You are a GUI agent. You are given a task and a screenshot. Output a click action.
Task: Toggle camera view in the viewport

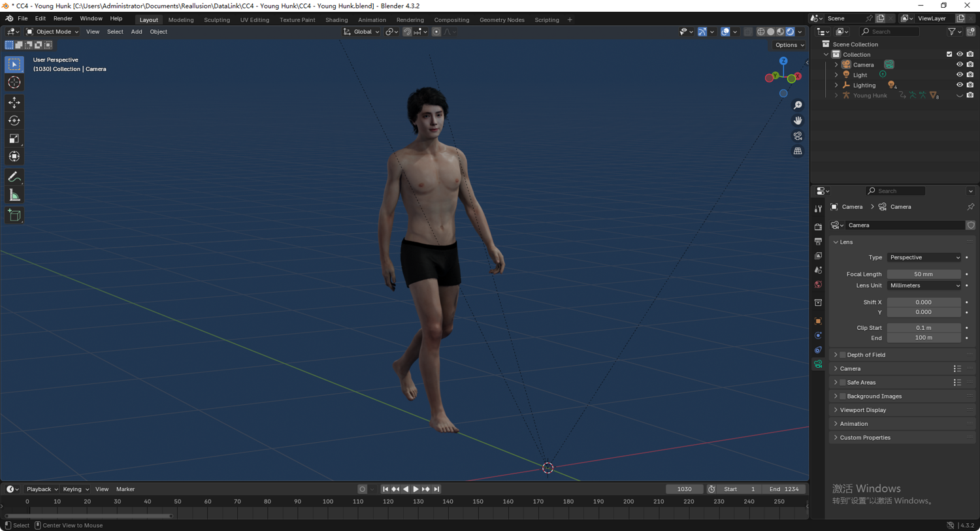click(798, 136)
